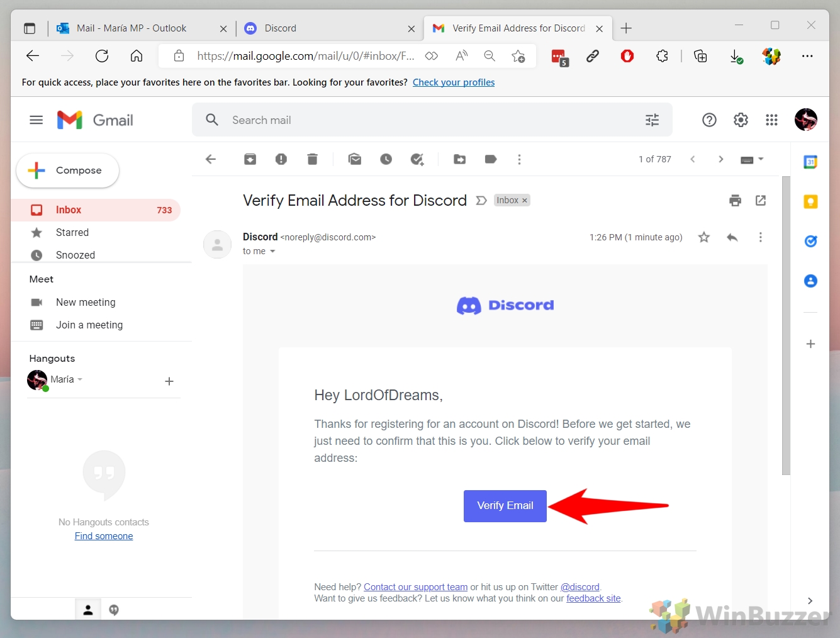Print the email
This screenshot has height=638, width=840.
735,200
